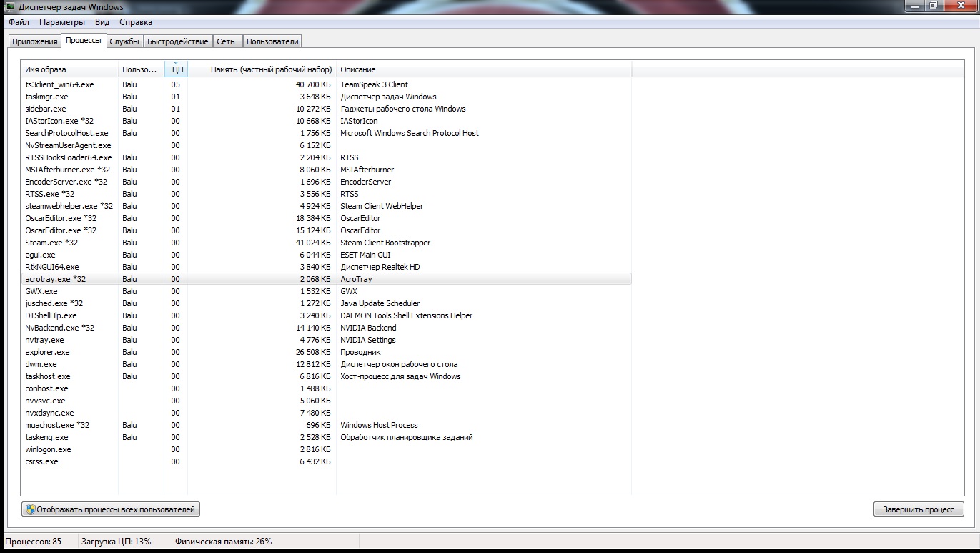Switch to the Приложения tab
This screenshot has width=980, height=553.
pos(34,41)
